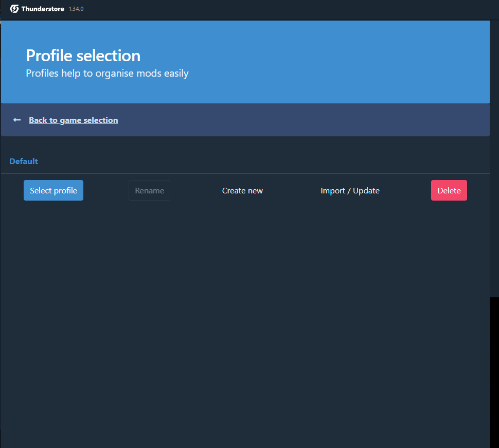Screen dimensions: 499x448
Task: Click the Profile selection heading
Action: [x=83, y=56]
